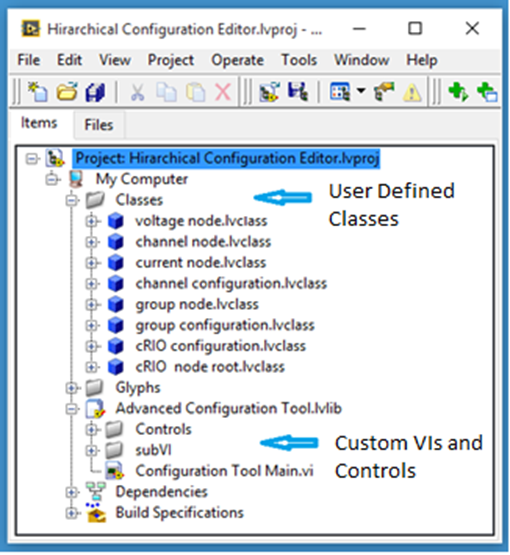Open the Help menu
510x555 pixels.
point(422,61)
